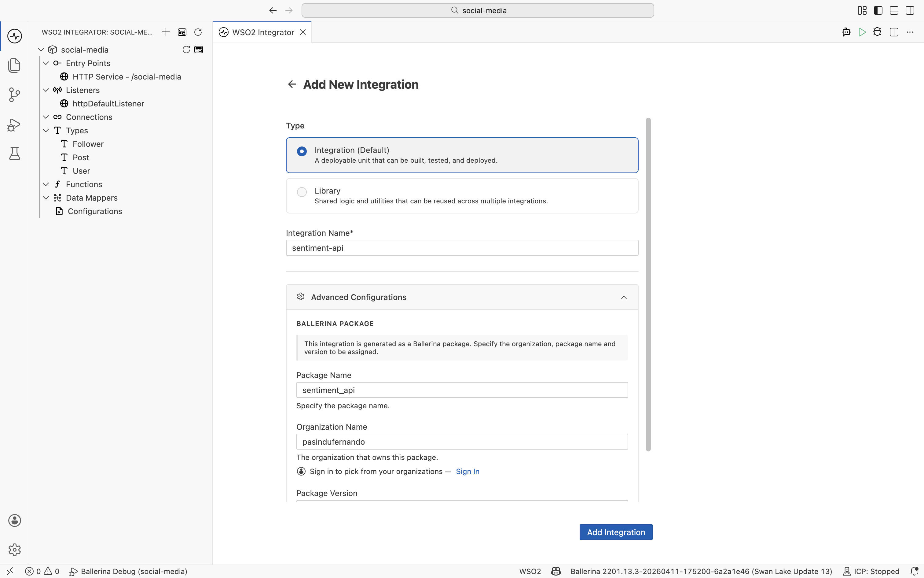Click the chat assistant icon in editor toolbar
Image resolution: width=924 pixels, height=578 pixels.
click(846, 32)
